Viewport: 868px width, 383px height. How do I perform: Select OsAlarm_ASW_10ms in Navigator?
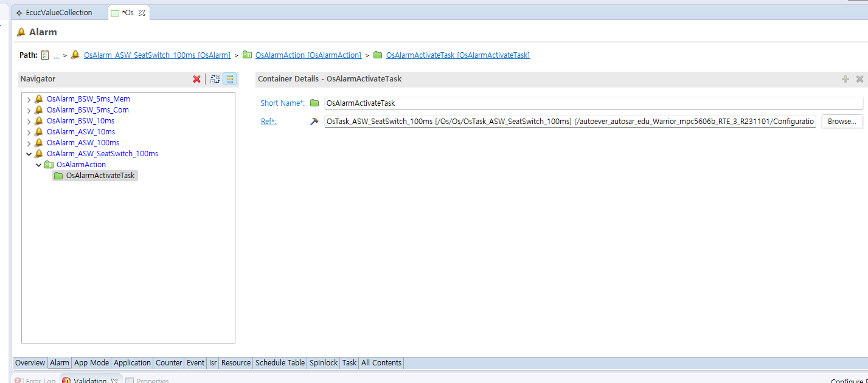coord(81,132)
